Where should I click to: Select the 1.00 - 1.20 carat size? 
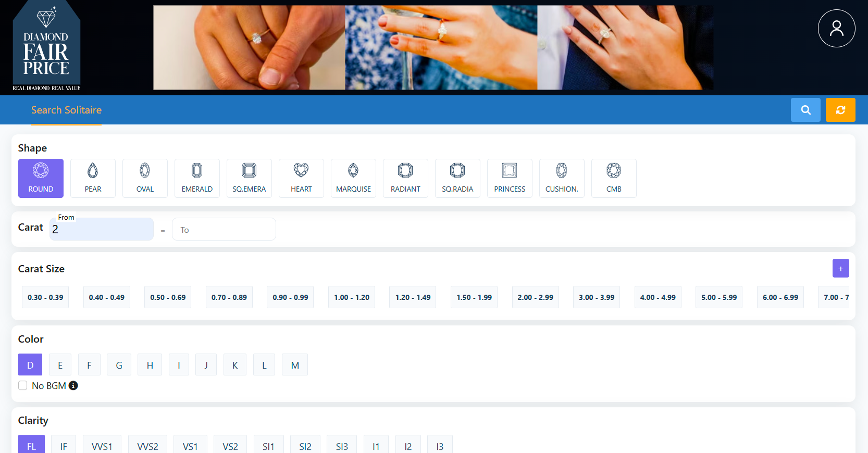click(x=352, y=297)
